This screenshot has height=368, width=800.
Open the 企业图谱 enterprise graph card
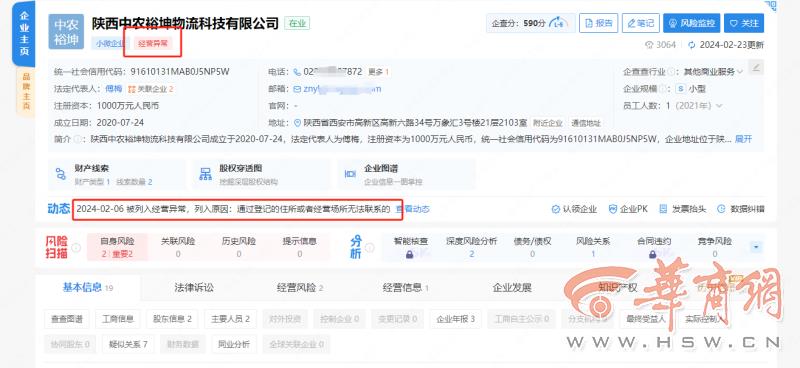(x=407, y=175)
